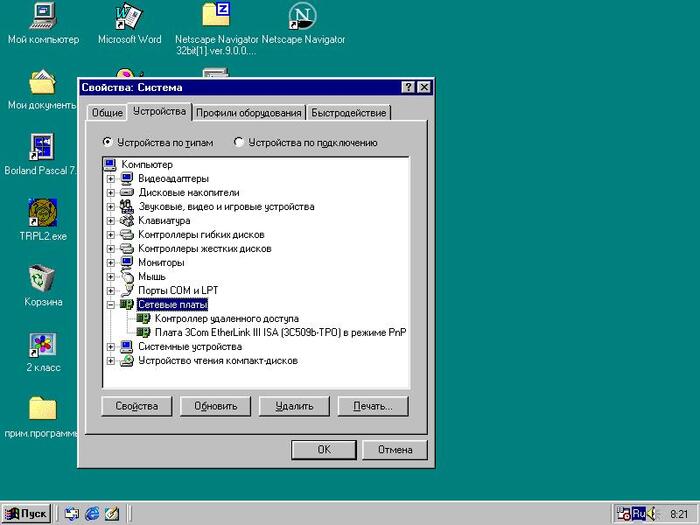The width and height of the screenshot is (700, 525).
Task: Collapse the Сетевые платы tree node
Action: (111, 305)
